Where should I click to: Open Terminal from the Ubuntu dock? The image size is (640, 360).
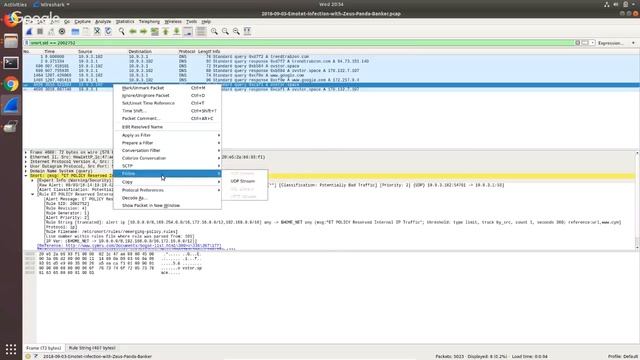(11, 63)
